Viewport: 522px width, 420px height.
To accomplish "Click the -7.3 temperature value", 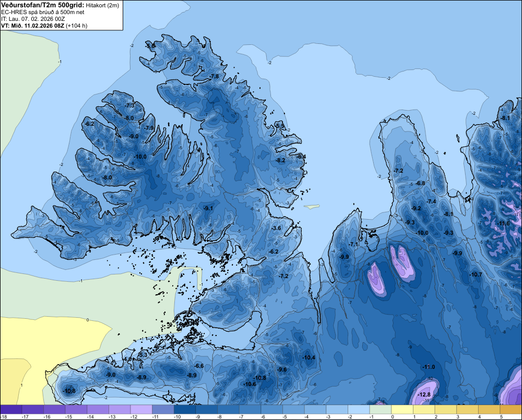I will point(129,105).
